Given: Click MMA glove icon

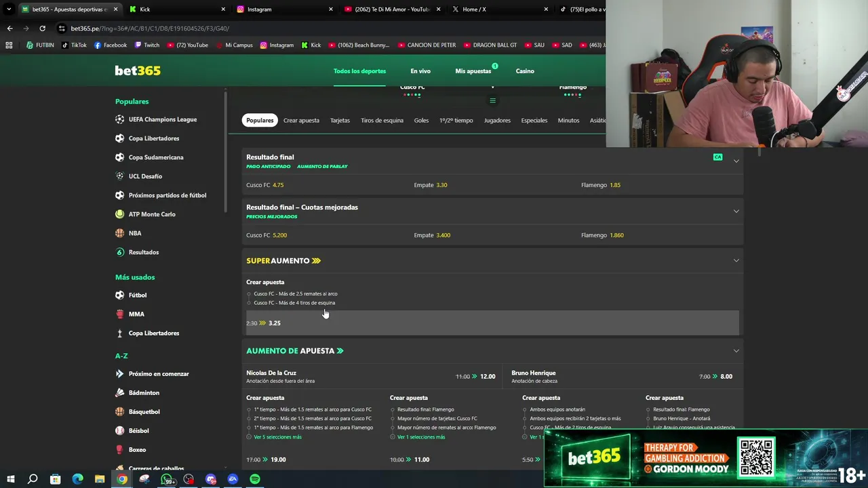Looking at the screenshot, I should click(120, 314).
